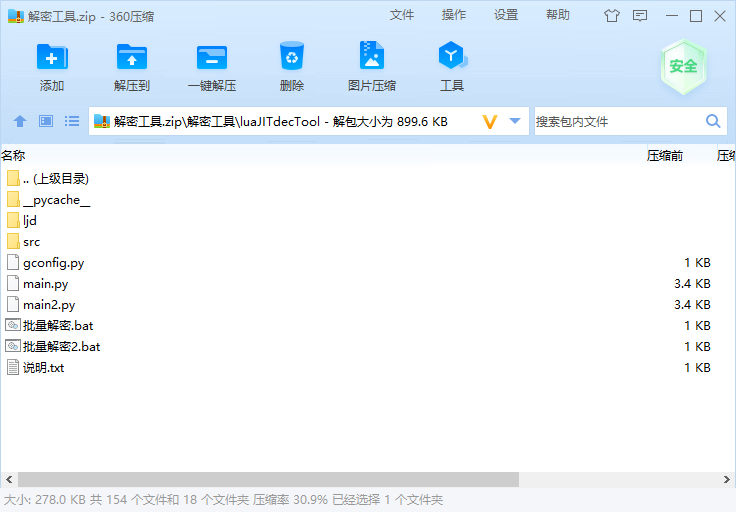Switch to list view mode

(72, 121)
